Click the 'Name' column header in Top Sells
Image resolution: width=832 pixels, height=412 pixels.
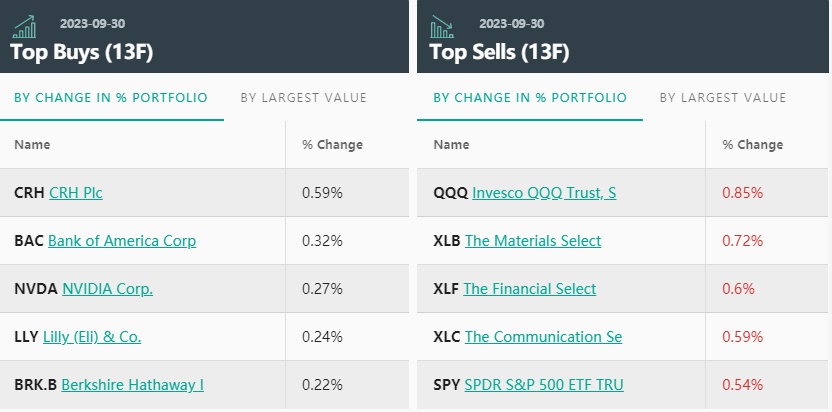451,145
